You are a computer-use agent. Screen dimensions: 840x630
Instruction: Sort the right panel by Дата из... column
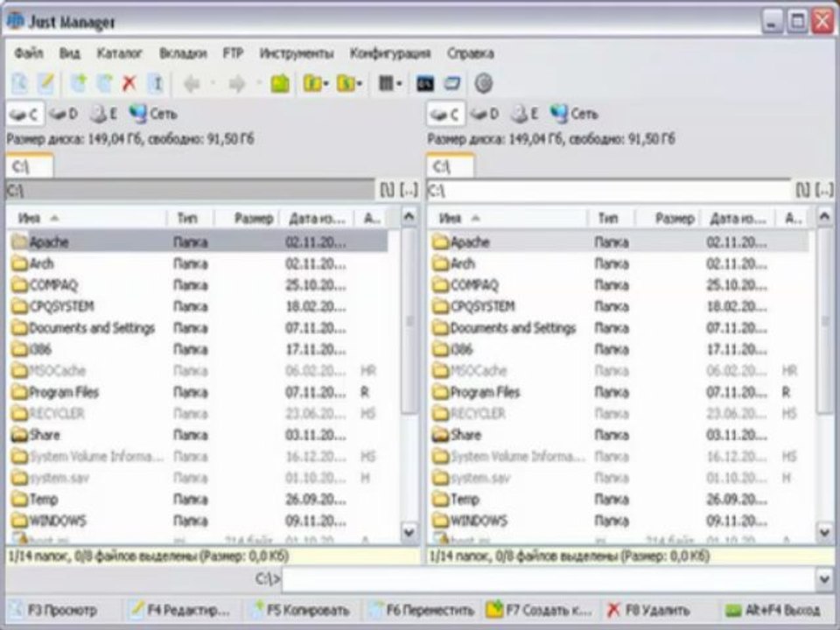tap(739, 218)
